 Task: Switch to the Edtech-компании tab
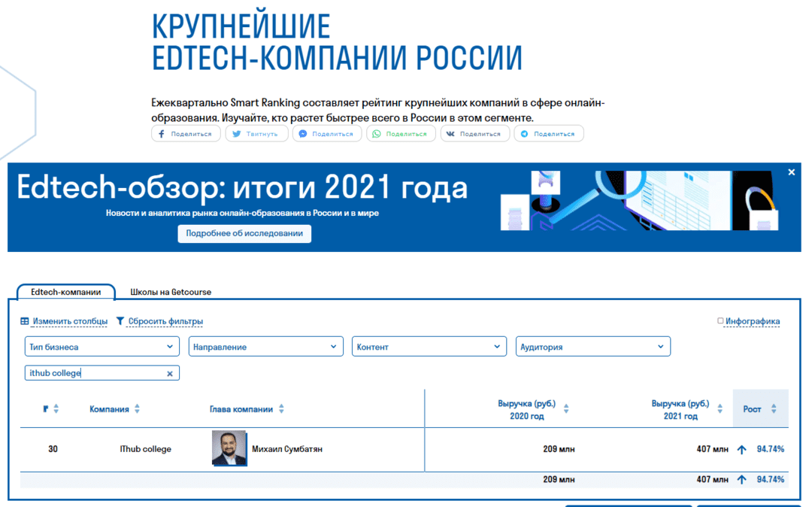(x=65, y=292)
